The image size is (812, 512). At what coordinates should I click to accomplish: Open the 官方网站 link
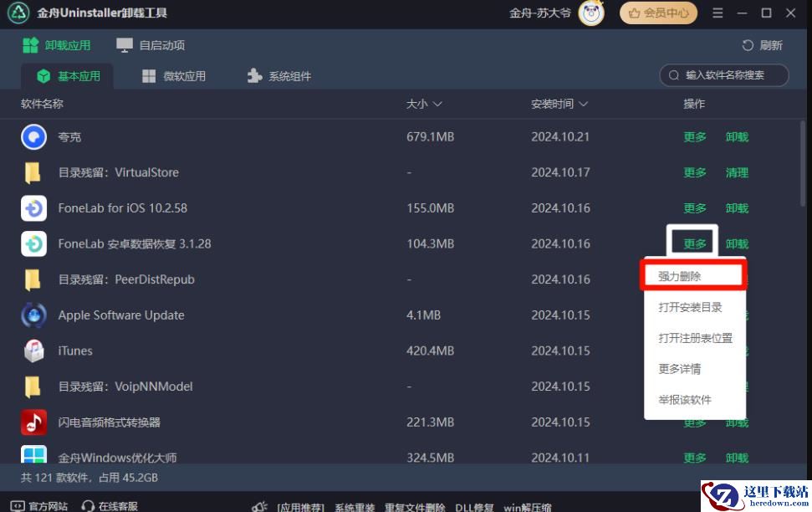pos(49,506)
